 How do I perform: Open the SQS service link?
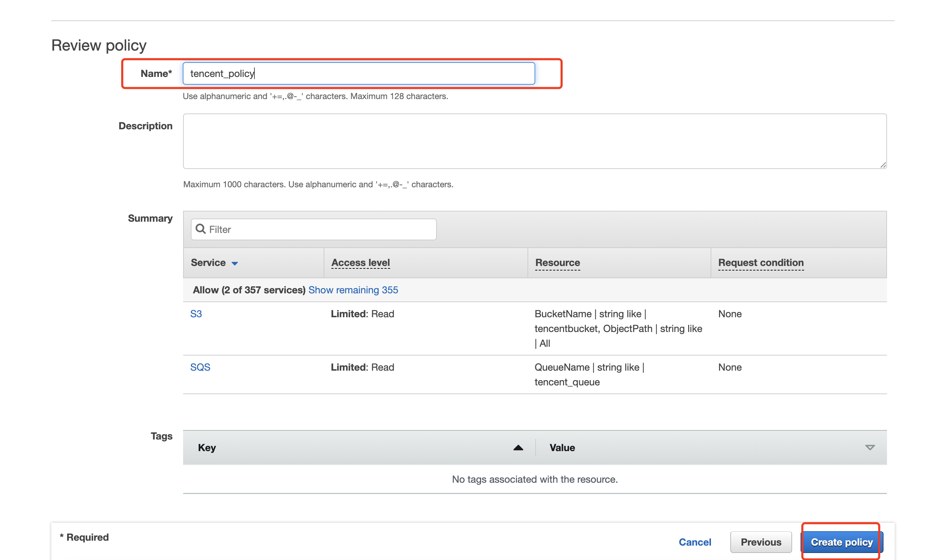click(x=200, y=367)
